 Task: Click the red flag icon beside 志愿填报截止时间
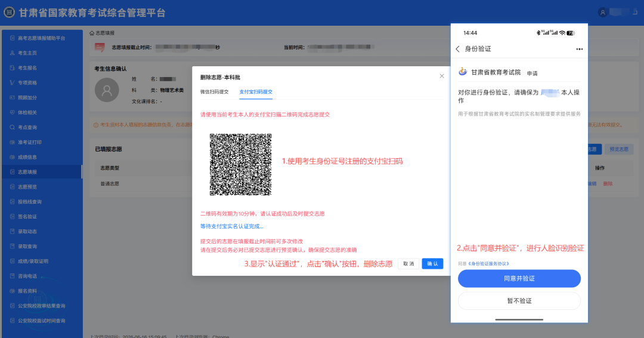[100, 47]
